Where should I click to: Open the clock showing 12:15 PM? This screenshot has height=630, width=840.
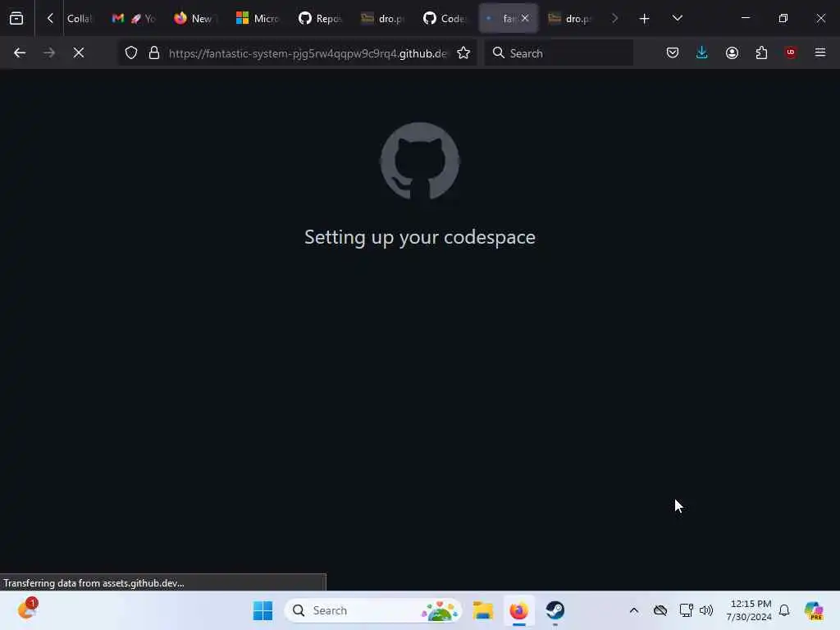point(749,610)
